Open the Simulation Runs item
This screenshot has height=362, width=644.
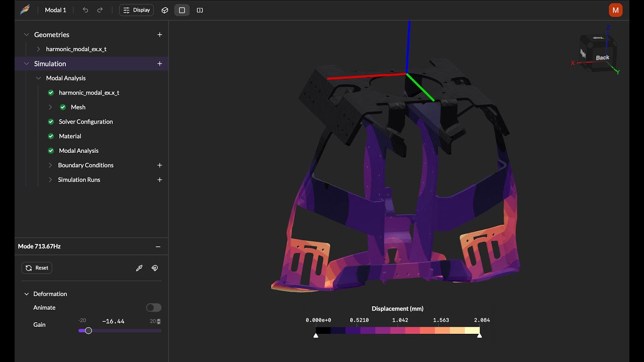click(x=79, y=179)
